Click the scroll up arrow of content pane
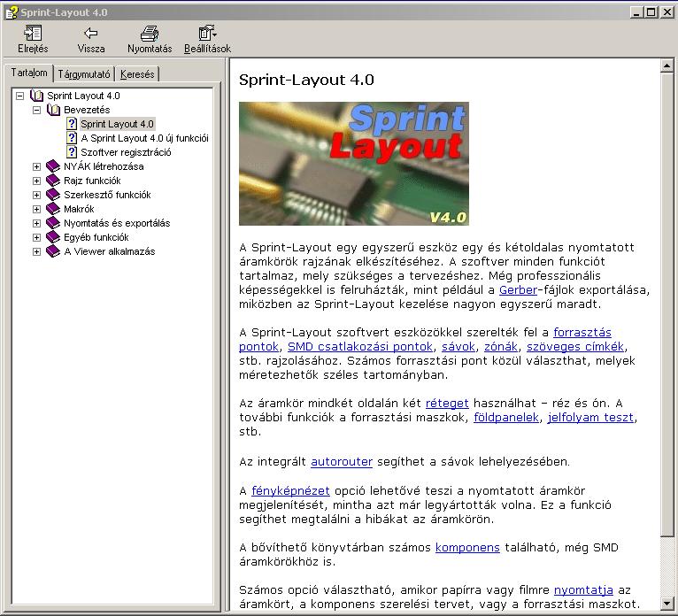The height and width of the screenshot is (616, 678). coord(666,65)
